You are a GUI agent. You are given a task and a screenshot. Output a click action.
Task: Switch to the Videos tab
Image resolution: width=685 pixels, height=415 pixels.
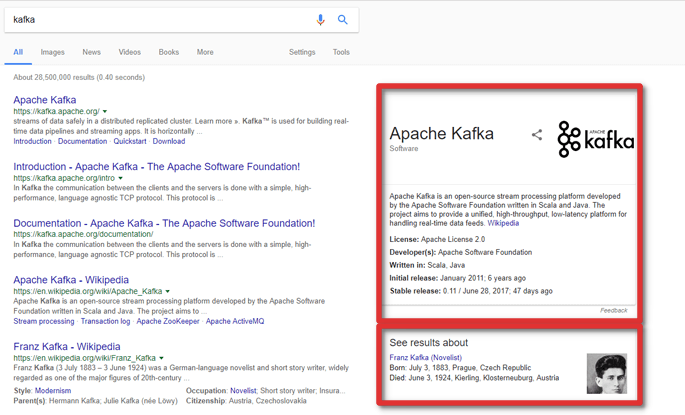click(x=129, y=52)
